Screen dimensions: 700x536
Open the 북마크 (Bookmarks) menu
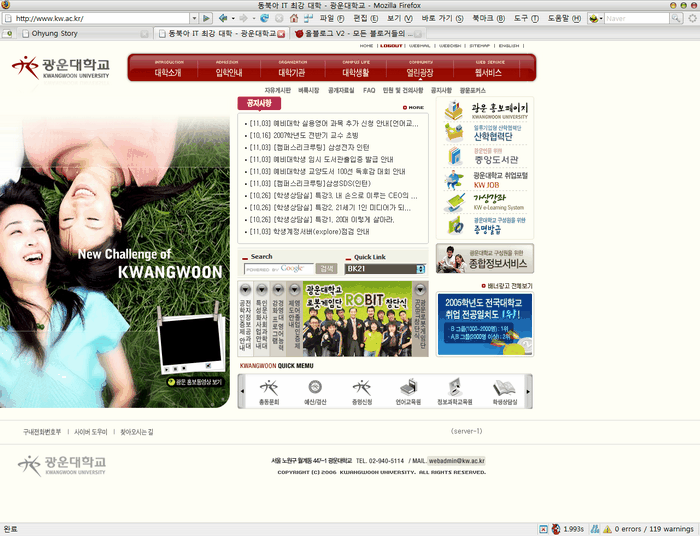tap(488, 18)
